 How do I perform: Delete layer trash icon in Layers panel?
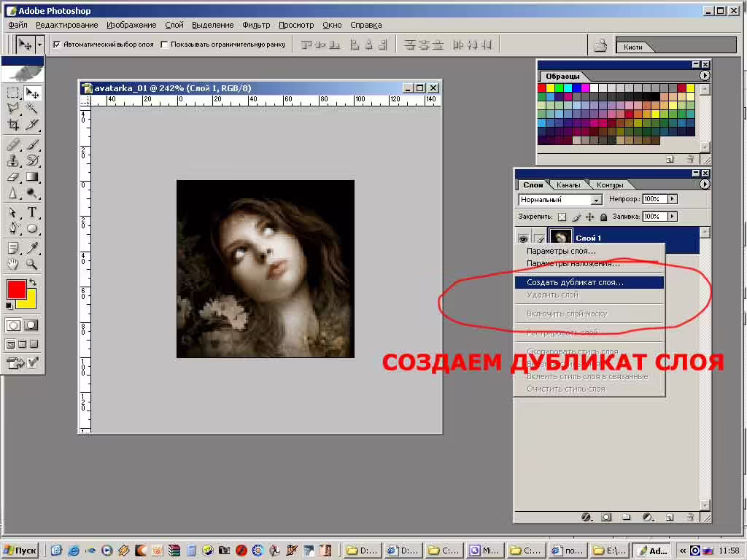(x=690, y=517)
